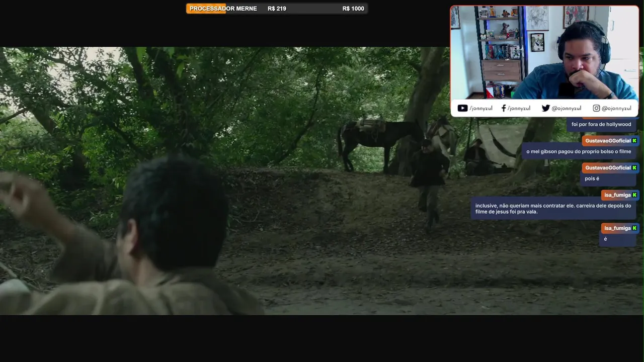Click GustavaoGGoficial name above "pois é"
644x362 pixels.
(x=608, y=167)
